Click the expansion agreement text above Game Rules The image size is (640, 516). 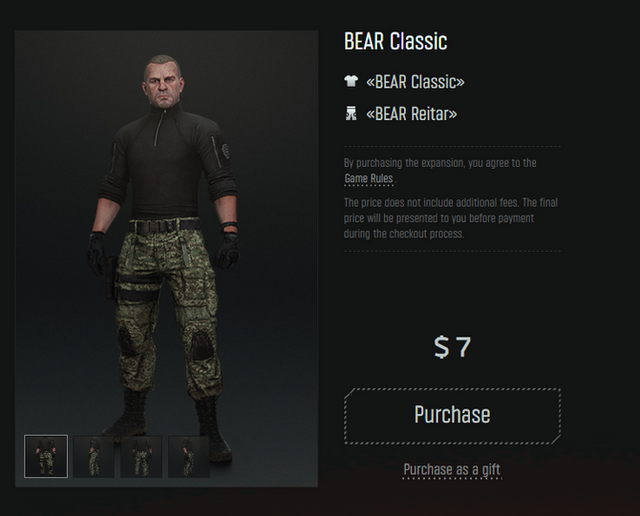tap(440, 162)
